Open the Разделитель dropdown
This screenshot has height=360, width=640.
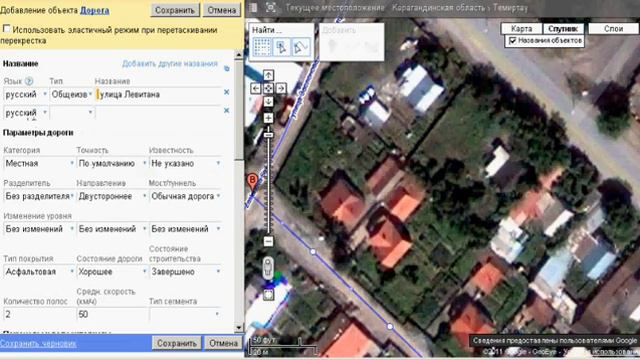(39, 196)
